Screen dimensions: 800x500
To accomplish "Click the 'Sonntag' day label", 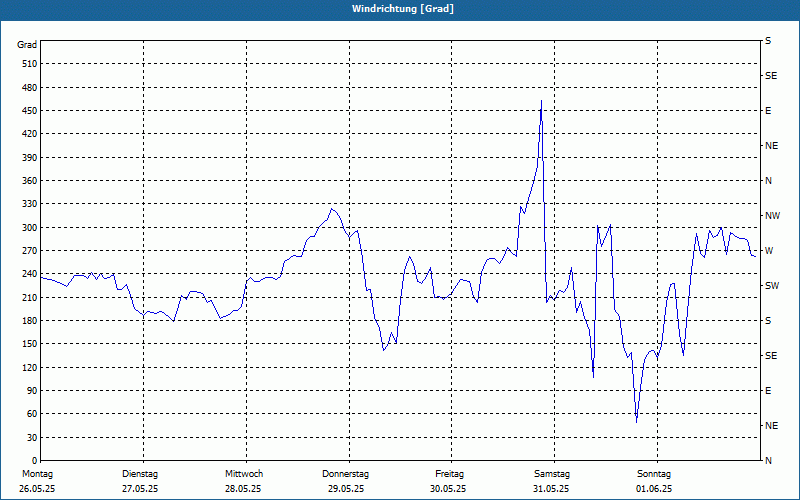I will coord(654,474).
